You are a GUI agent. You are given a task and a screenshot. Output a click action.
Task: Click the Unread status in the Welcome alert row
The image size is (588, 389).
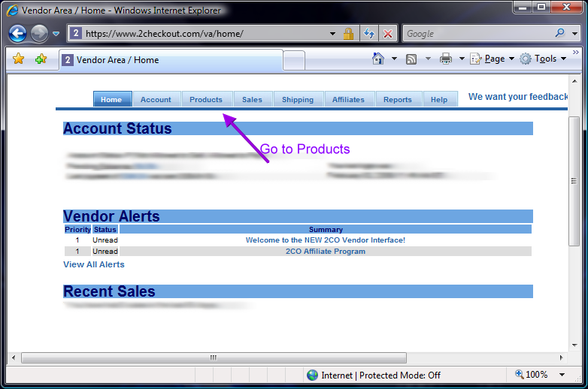[105, 240]
